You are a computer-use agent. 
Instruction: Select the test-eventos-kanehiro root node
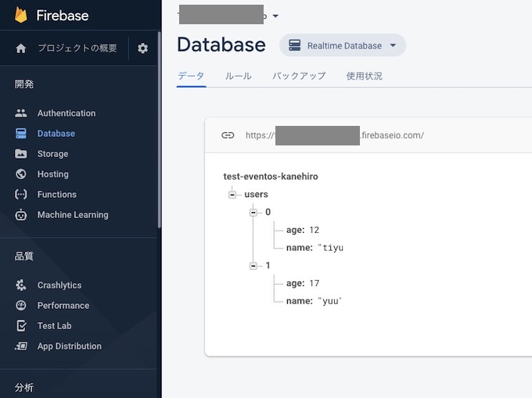271,176
